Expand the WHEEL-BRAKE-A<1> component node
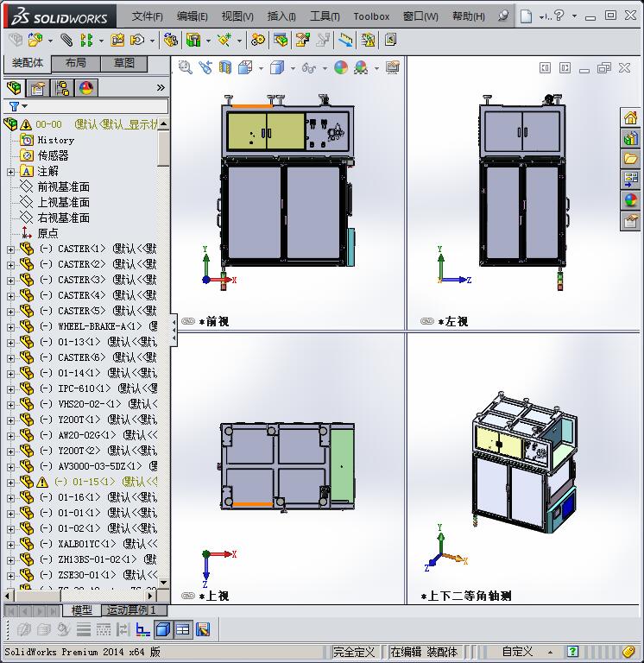 pos(11,327)
